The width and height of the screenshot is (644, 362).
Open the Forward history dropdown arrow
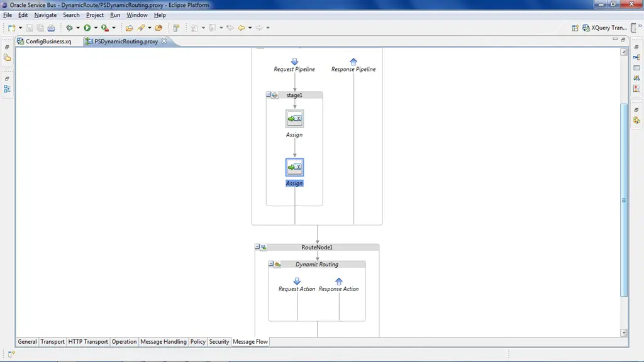pos(268,28)
